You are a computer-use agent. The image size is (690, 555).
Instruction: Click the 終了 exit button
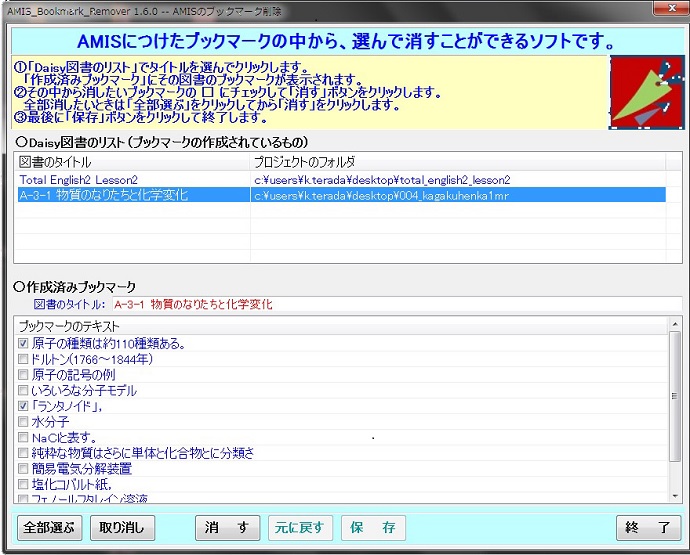point(648,527)
